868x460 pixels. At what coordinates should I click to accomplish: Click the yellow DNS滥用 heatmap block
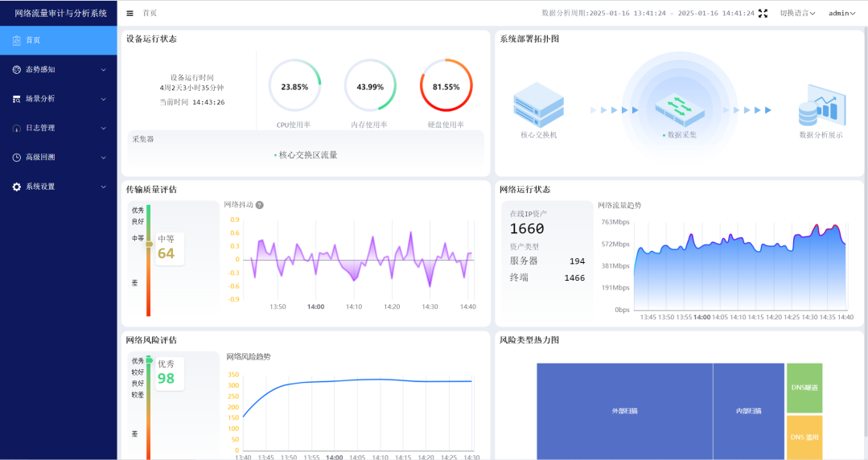804,437
